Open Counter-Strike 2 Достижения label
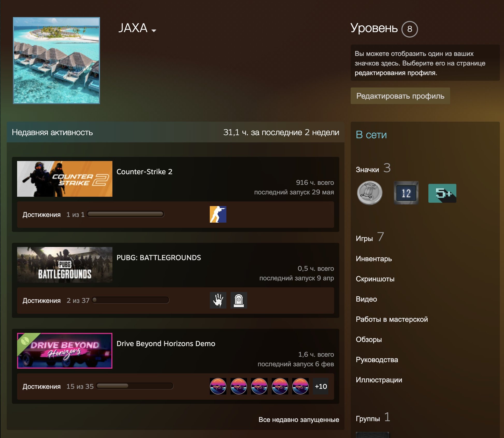Screen dimensions: 504x438 click(41, 215)
